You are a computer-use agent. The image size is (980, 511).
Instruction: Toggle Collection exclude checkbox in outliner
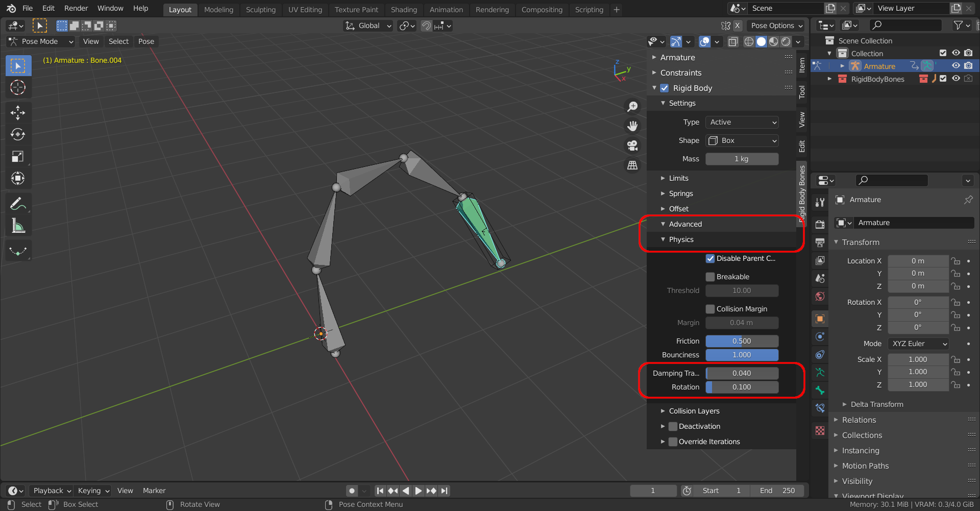click(x=943, y=53)
